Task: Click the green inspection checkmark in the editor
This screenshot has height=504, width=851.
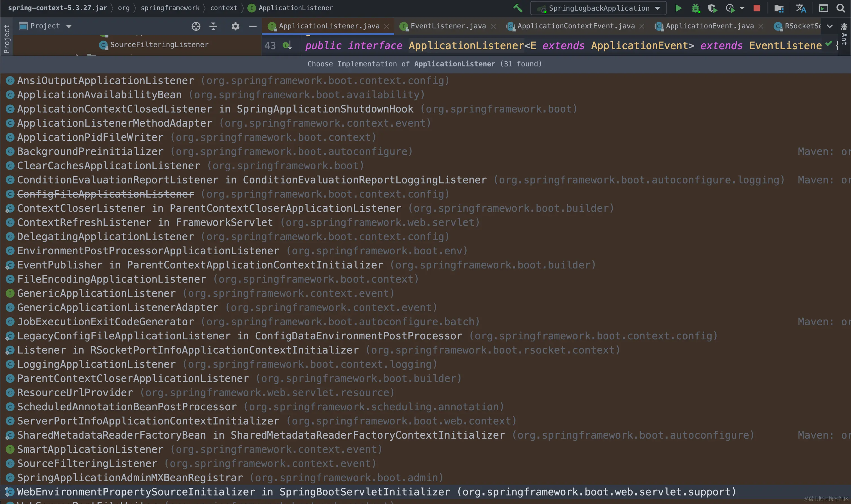Action: tap(828, 43)
